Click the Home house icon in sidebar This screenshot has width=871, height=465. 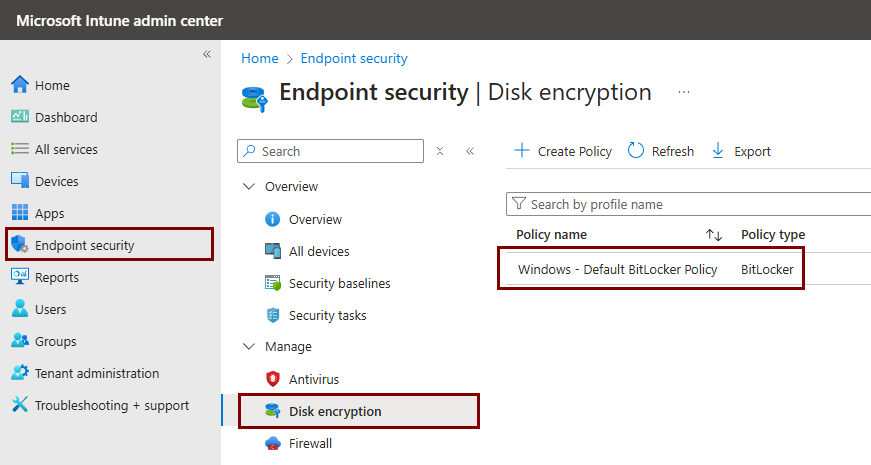(x=20, y=85)
